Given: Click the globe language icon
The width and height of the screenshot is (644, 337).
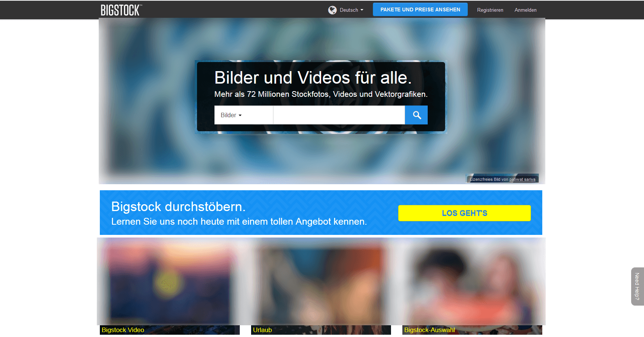Looking at the screenshot, I should 332,10.
